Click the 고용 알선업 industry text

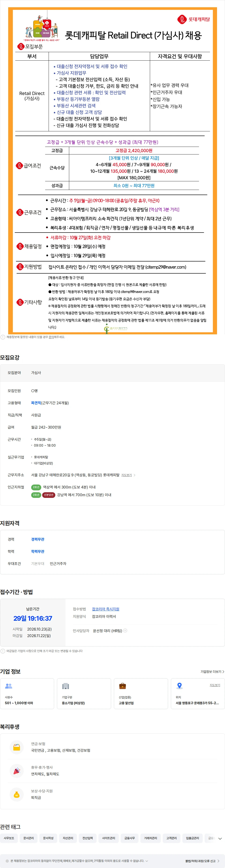coord(126,703)
